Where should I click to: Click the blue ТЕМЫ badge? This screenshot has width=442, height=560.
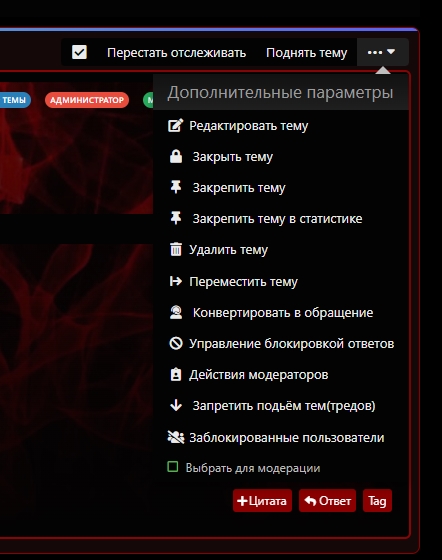tap(14, 100)
